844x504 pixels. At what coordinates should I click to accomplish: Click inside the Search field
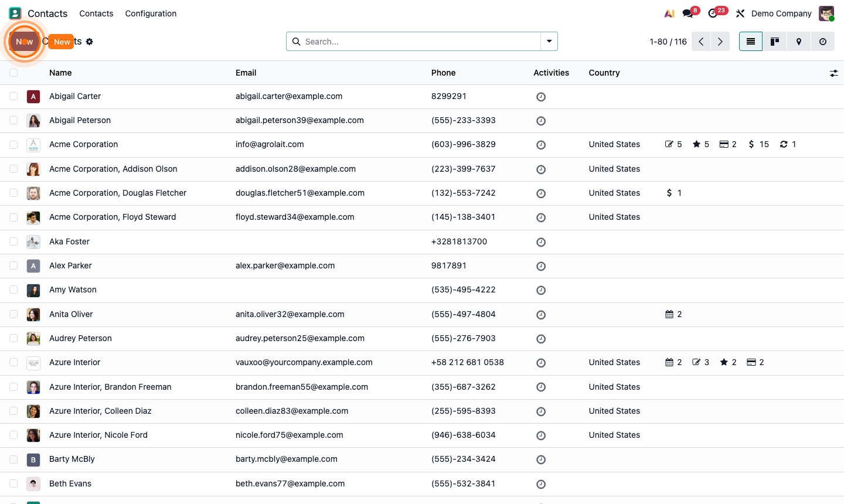(410, 41)
